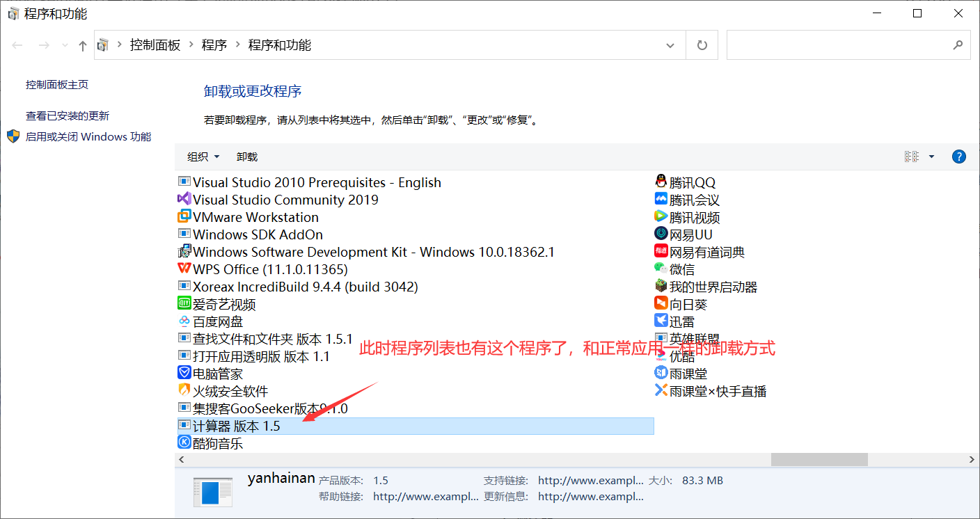Select 打开应用透明版 版本 1.1 entry
Screen dimensions: 980x519
coord(261,356)
